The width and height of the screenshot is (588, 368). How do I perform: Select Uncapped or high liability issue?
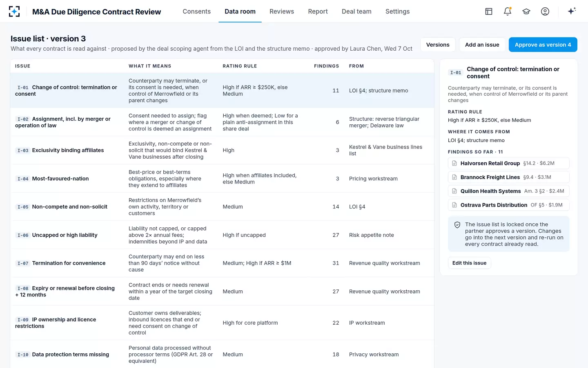point(222,235)
